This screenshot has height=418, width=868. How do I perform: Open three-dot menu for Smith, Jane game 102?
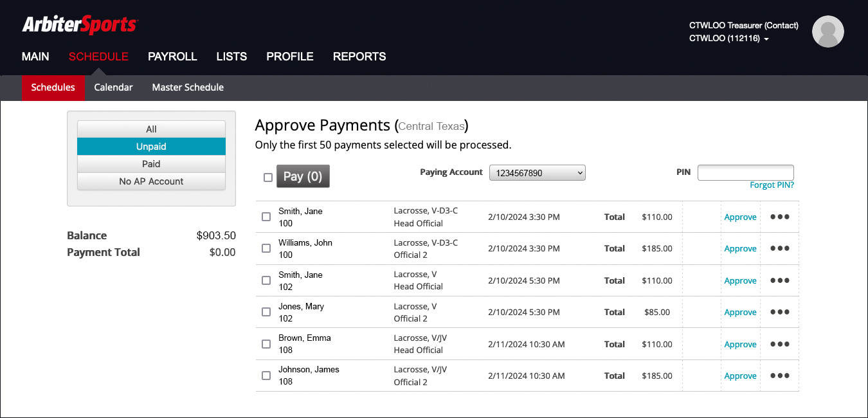pos(779,280)
